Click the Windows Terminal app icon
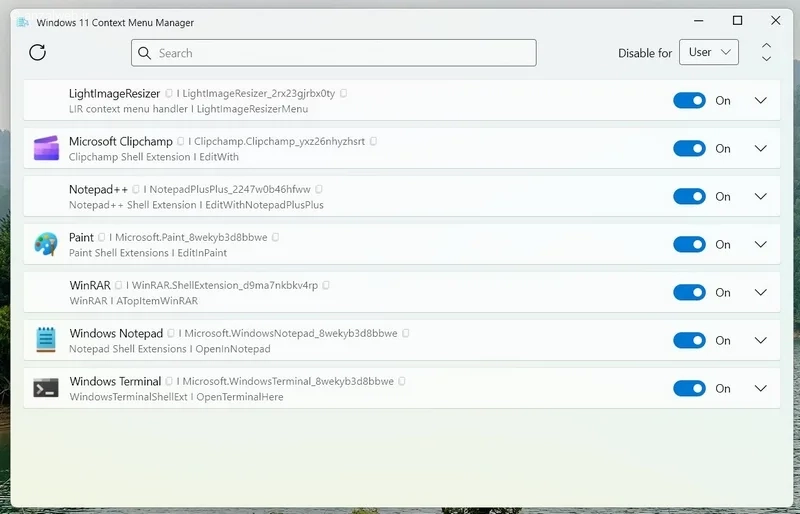The height and width of the screenshot is (514, 800). pos(46,388)
